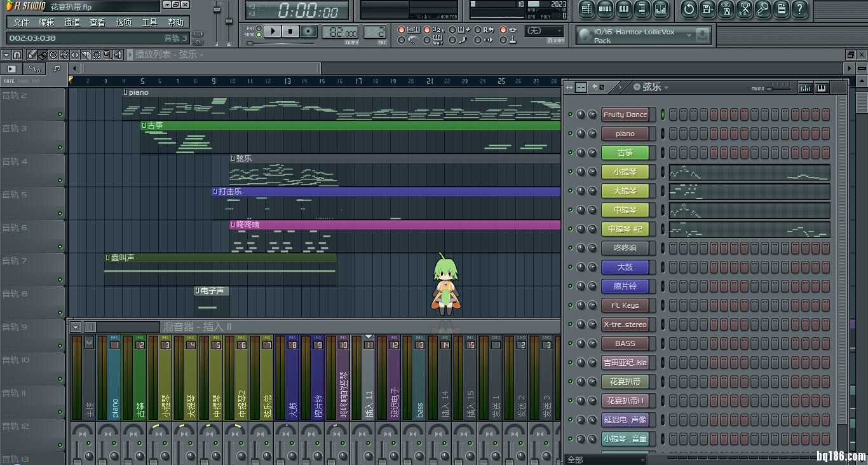
Task: Select the paint brush tool in playlist
Action: click(x=43, y=55)
